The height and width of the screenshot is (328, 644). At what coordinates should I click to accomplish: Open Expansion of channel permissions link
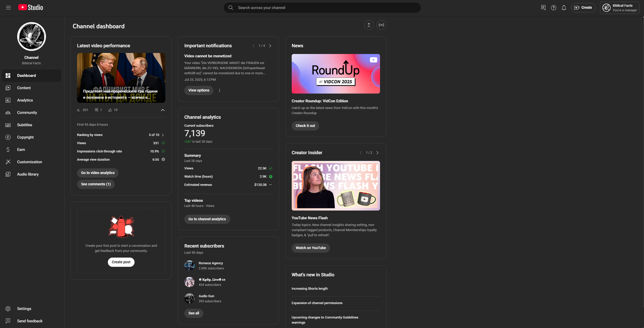pyautogui.click(x=317, y=303)
